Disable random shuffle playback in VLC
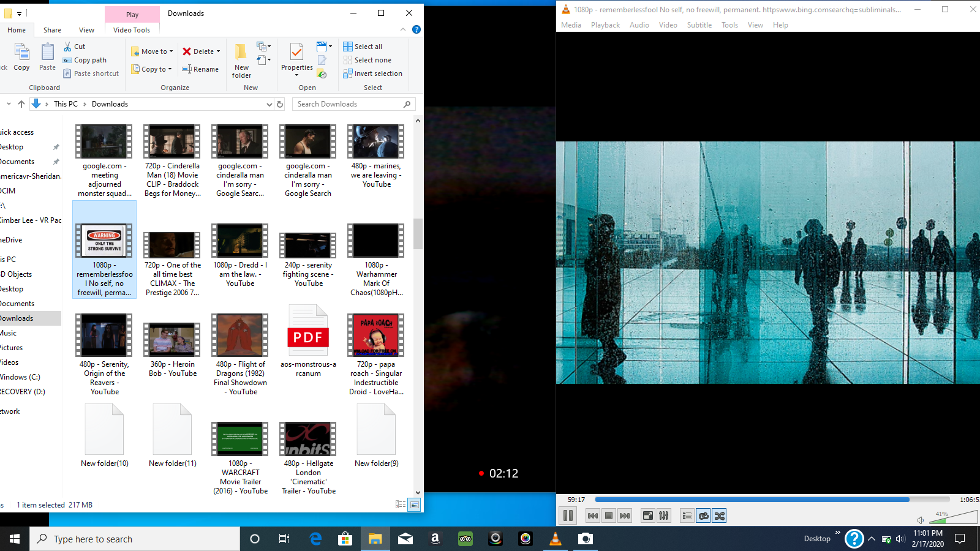Image resolution: width=980 pixels, height=551 pixels. pyautogui.click(x=719, y=515)
